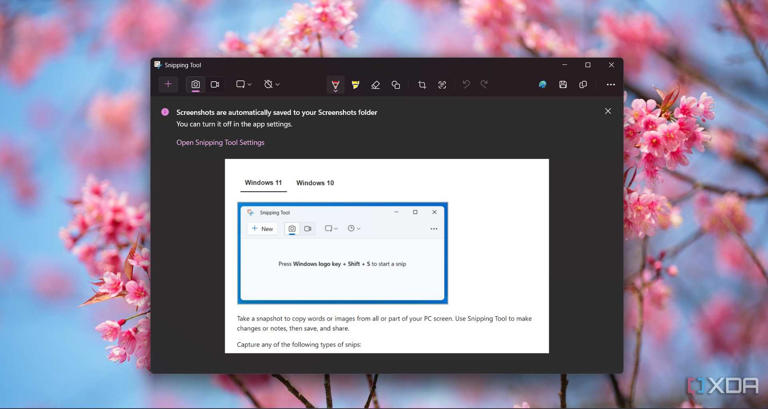Image resolution: width=768 pixels, height=409 pixels.
Task: Click 'You can turn it off' banner text
Action: [x=234, y=124]
